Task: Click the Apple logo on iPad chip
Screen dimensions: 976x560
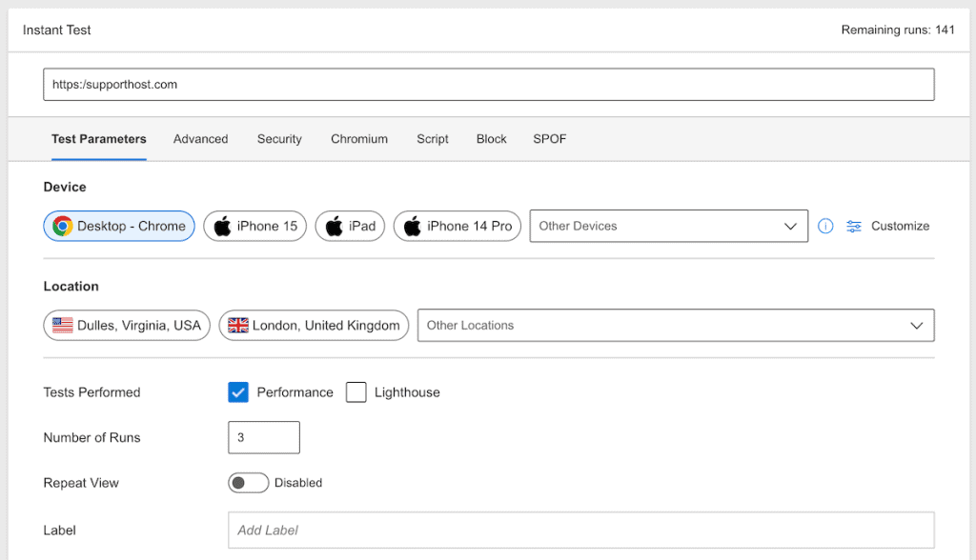Action: pos(335,226)
